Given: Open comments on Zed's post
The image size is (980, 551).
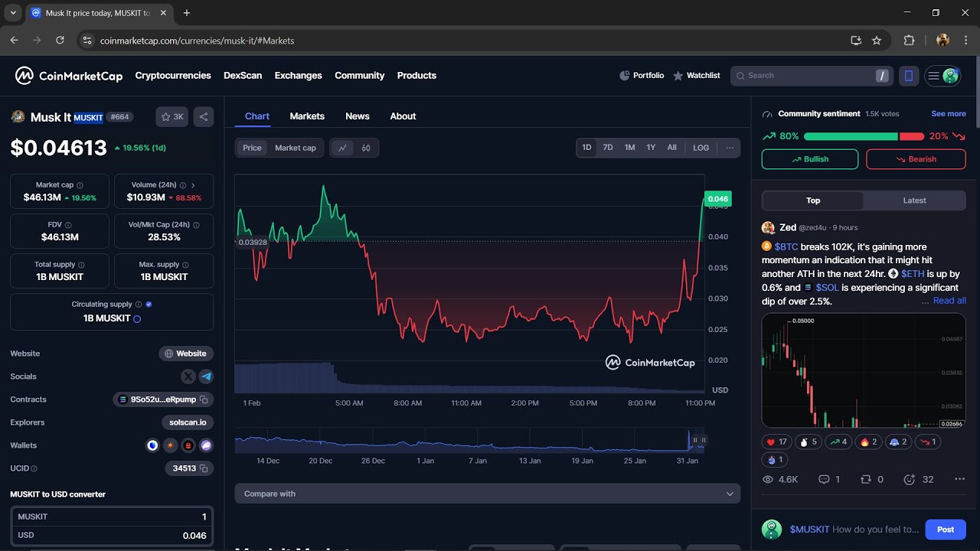Looking at the screenshot, I should [829, 480].
